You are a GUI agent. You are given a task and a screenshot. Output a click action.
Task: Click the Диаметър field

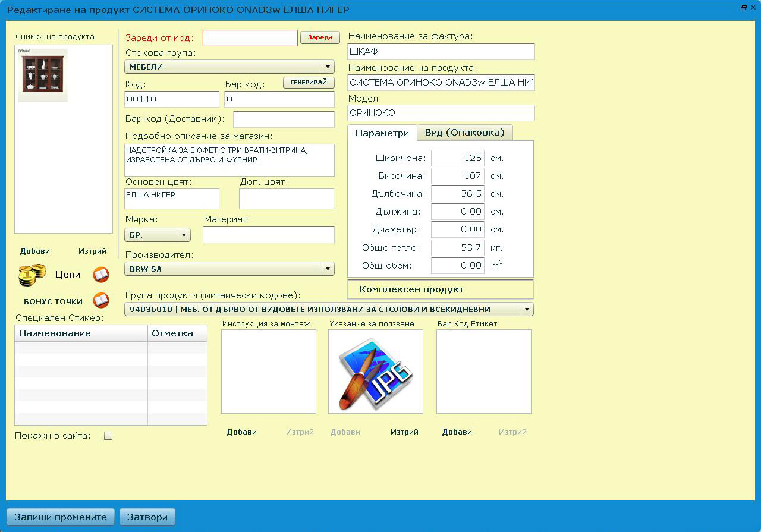tap(458, 229)
